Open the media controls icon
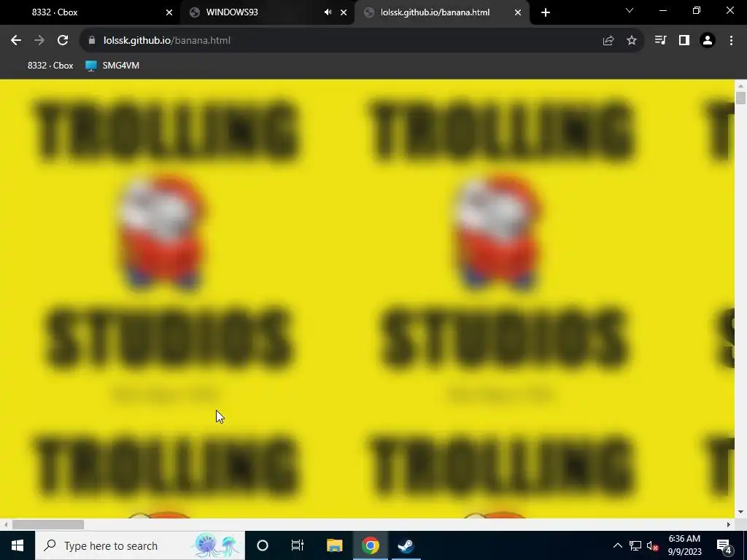Image resolution: width=747 pixels, height=560 pixels. point(660,41)
